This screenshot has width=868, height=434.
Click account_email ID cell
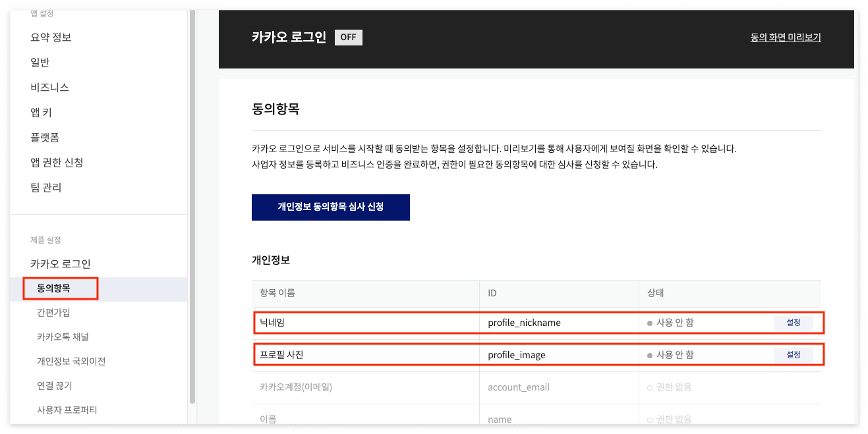(559, 387)
